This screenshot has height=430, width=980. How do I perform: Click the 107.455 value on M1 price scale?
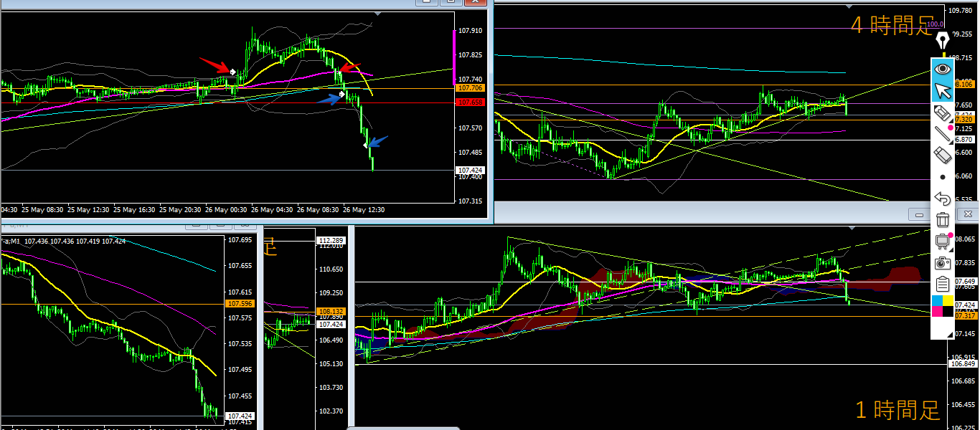coord(240,396)
